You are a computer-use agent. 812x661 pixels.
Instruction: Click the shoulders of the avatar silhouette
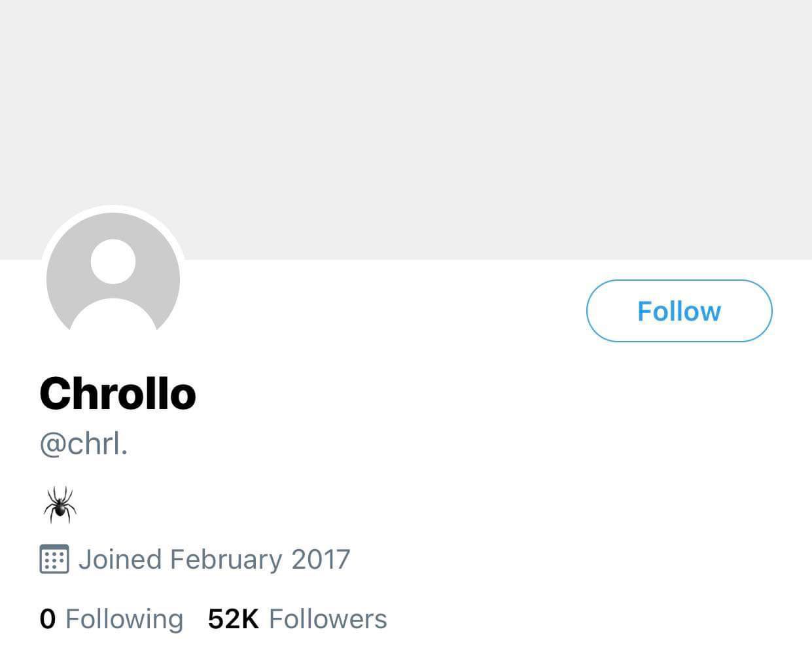(x=113, y=316)
